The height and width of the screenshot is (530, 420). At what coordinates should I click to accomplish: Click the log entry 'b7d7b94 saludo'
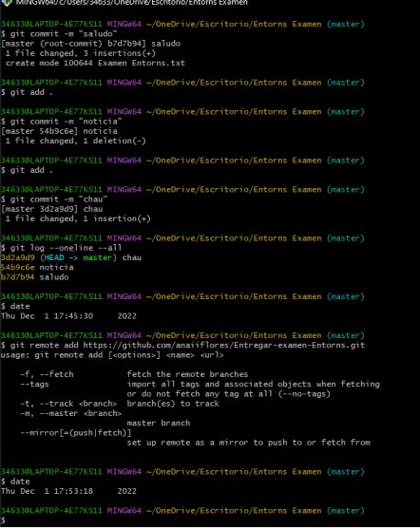pyautogui.click(x=35, y=277)
